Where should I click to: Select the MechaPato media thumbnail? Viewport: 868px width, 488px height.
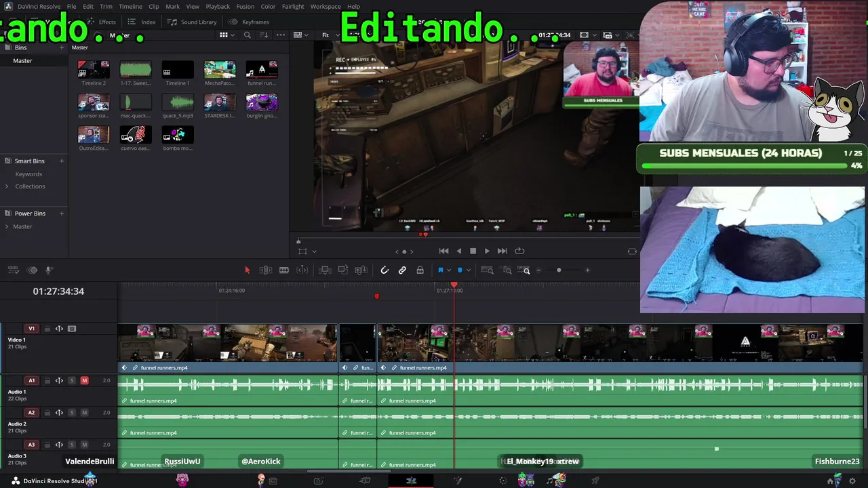(x=220, y=70)
